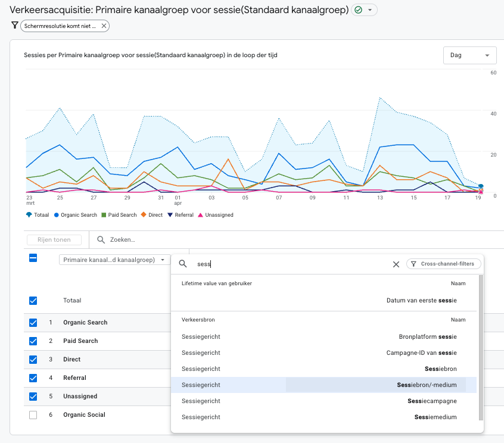The width and height of the screenshot is (504, 443).
Task: Expand Primaire kanaalgroep dimension dropdown
Action: [x=114, y=260]
